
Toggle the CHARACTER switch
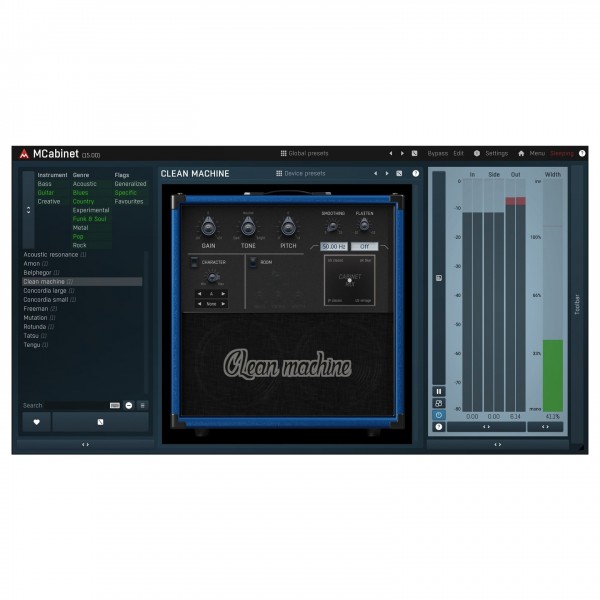tap(194, 262)
